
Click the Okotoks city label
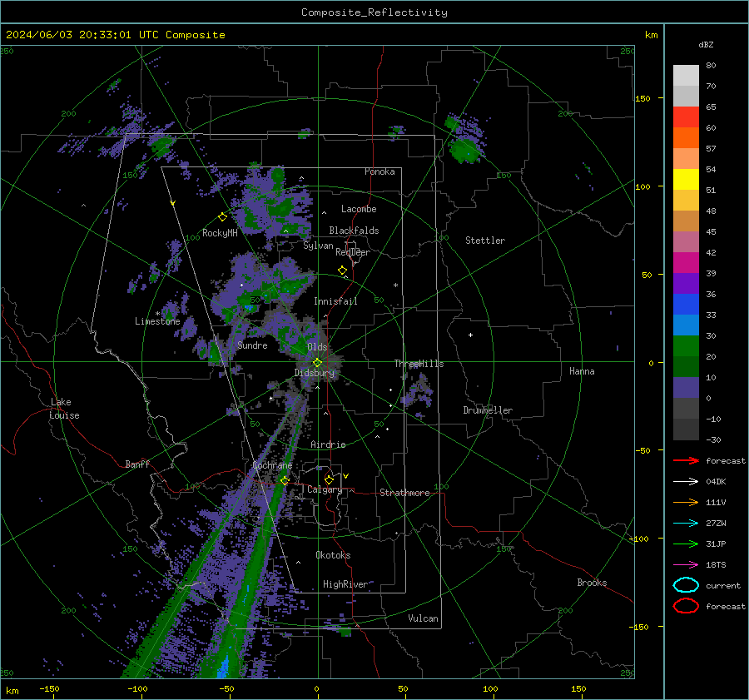tap(333, 555)
